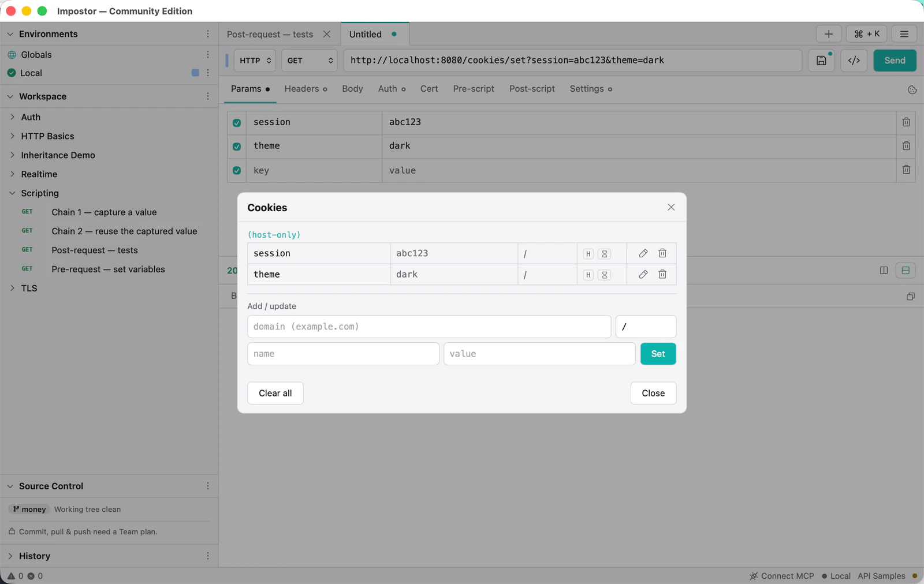
Task: Edit the theme cookie with the pencil icon
Action: click(x=643, y=274)
